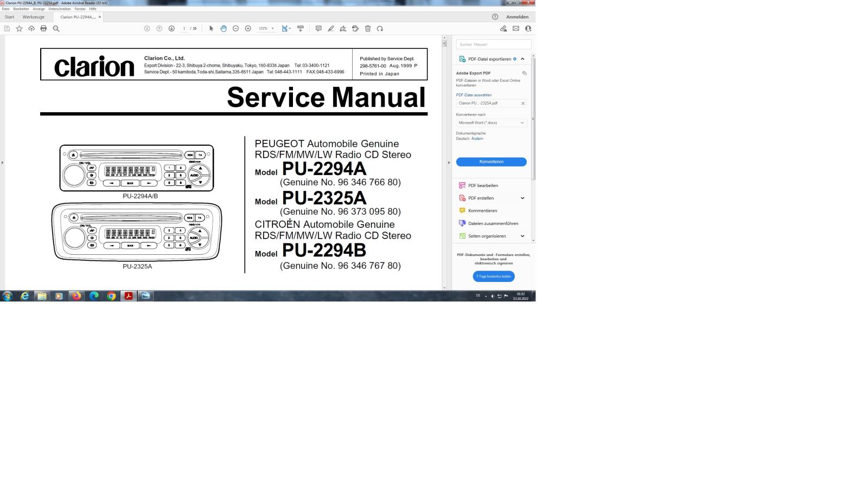Select the Clarion PU-2294A document tab
Image resolution: width=868 pixels, height=488 pixels.
[78, 17]
